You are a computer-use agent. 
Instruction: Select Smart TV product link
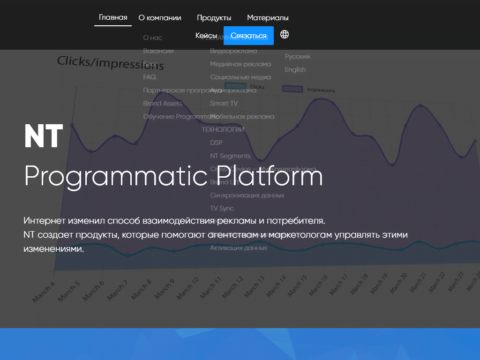click(224, 103)
